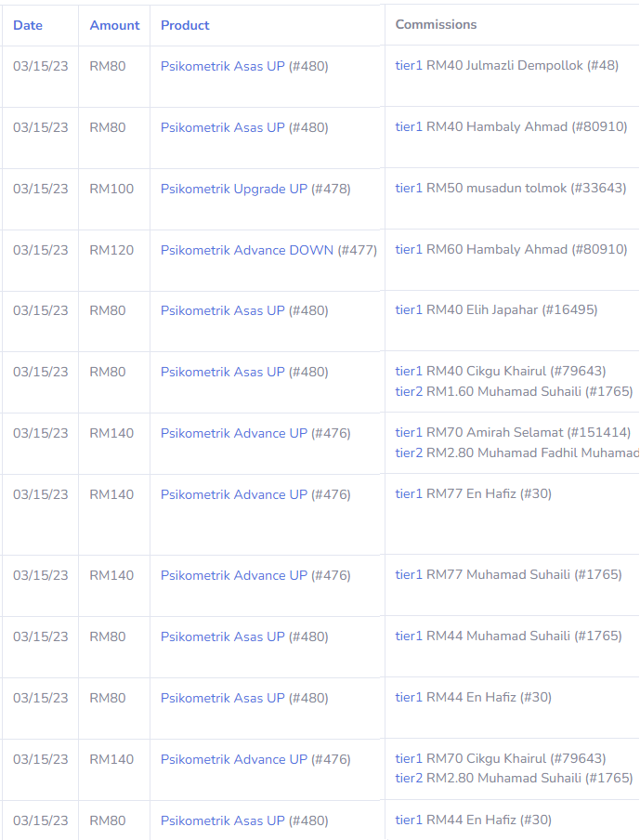Open last row Psikometrik Asas UP link
This screenshot has height=840, width=640.
click(222, 820)
